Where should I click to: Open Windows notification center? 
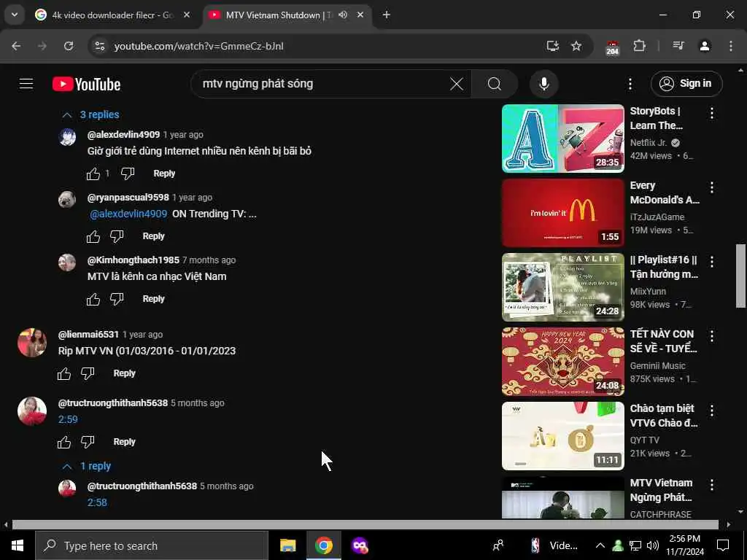(723, 545)
